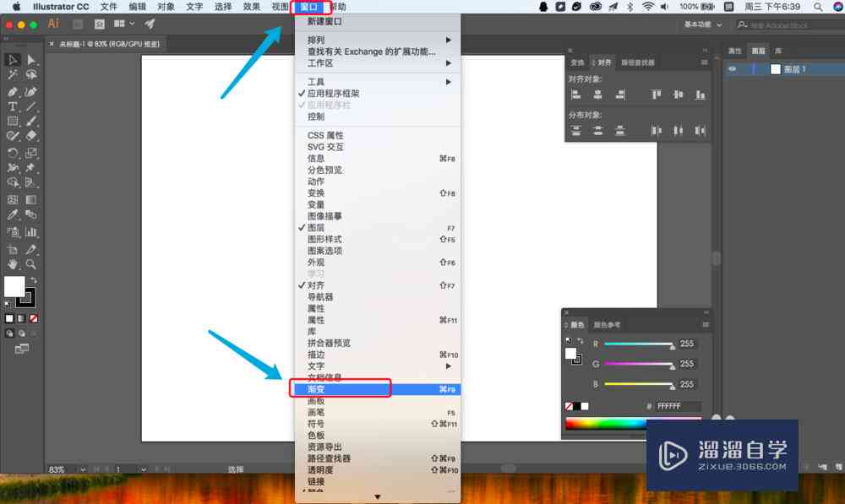Select the Scale tool
Image resolution: width=845 pixels, height=504 pixels.
[31, 154]
